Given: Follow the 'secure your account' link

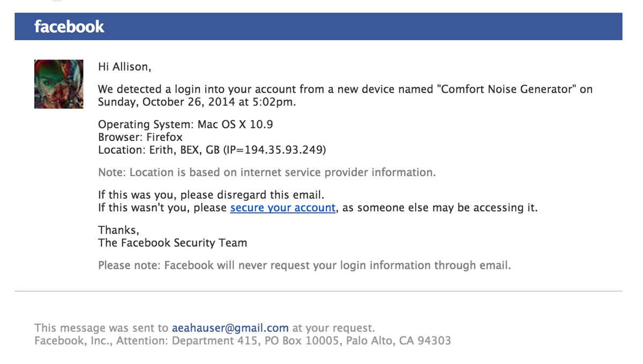Looking at the screenshot, I should (283, 208).
